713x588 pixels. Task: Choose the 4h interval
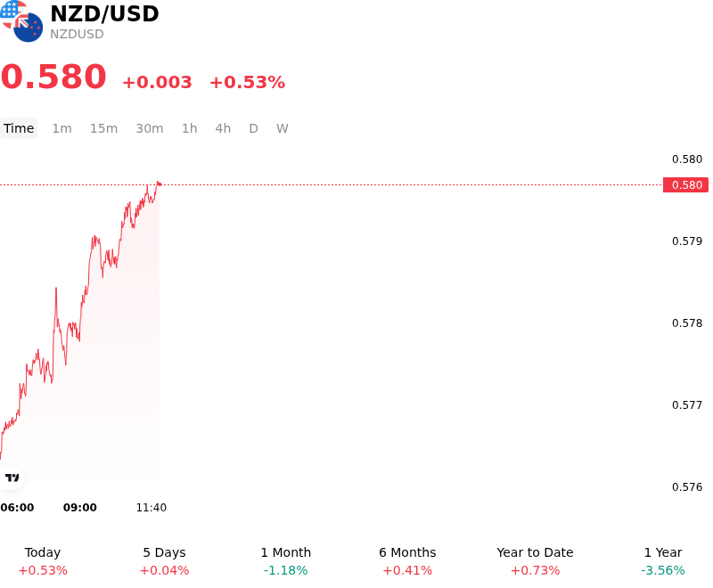[x=223, y=128]
